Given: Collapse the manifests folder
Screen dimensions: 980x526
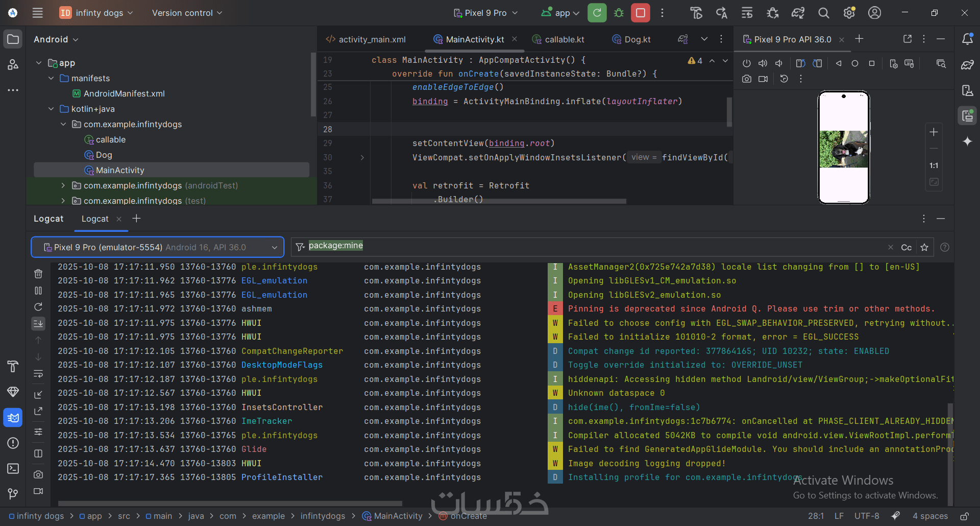Looking at the screenshot, I should coord(51,78).
